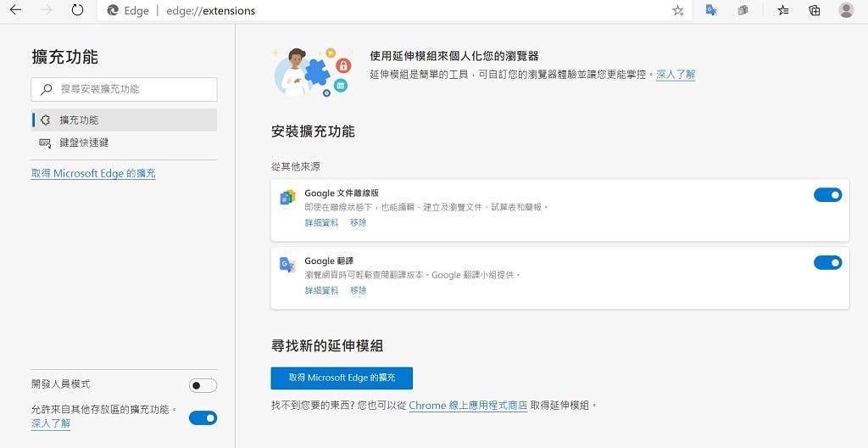The height and width of the screenshot is (448, 868).
Task: Click heading 使用延伸模組來個人化您的瀏覽器
Action: pyautogui.click(x=454, y=56)
